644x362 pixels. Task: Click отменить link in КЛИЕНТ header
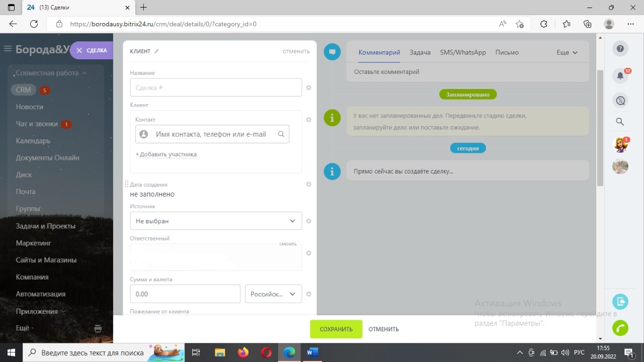(296, 51)
